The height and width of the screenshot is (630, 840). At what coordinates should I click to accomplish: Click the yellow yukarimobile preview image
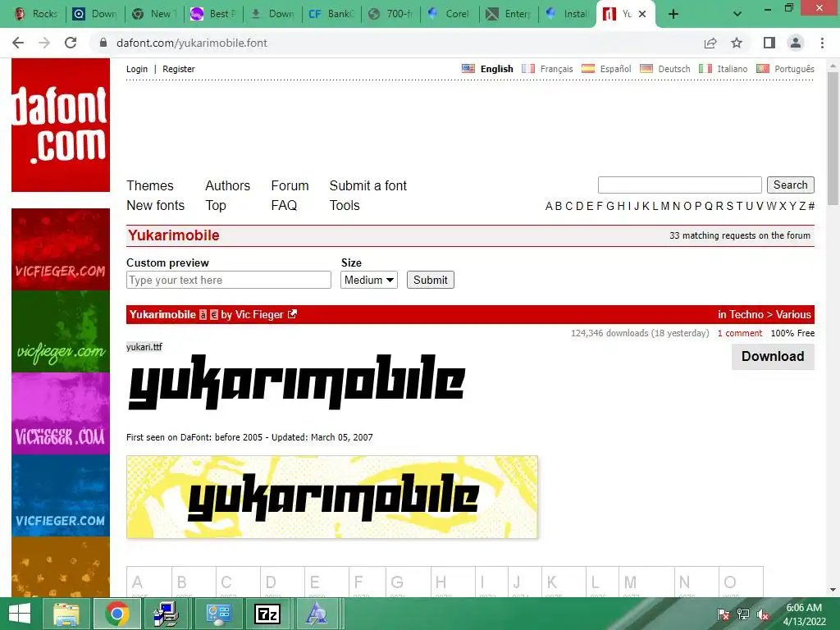click(332, 497)
